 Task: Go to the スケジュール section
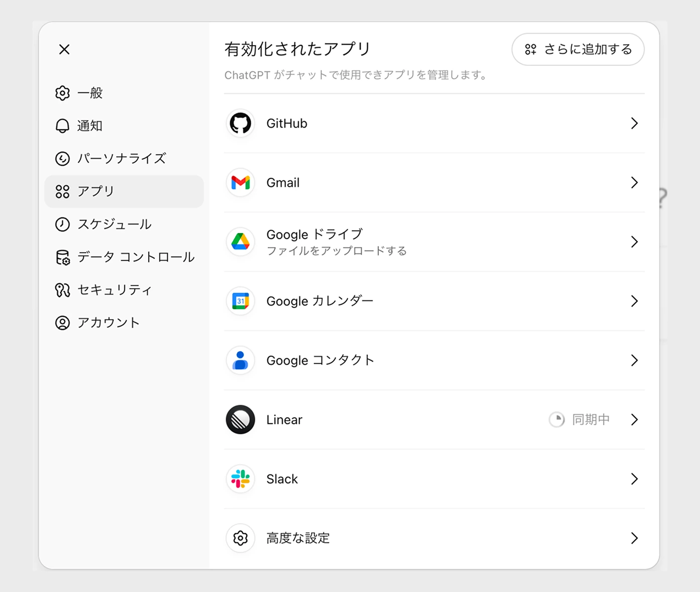point(124,224)
